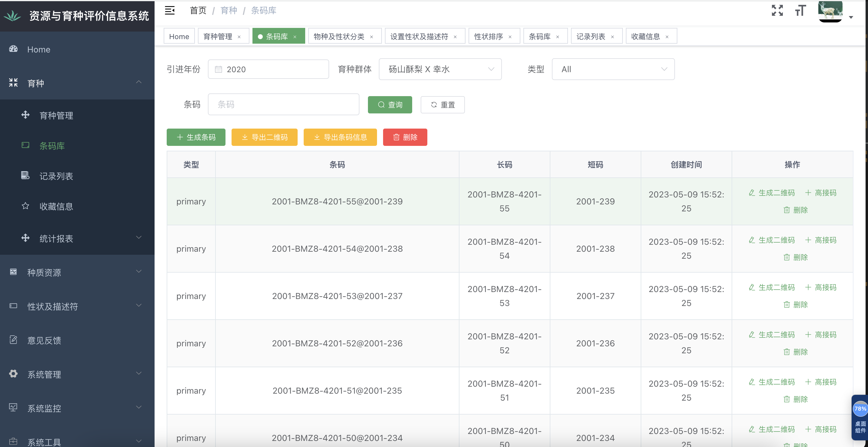Expand the 种质资源 sidebar menu
868x447 pixels.
[77, 272]
